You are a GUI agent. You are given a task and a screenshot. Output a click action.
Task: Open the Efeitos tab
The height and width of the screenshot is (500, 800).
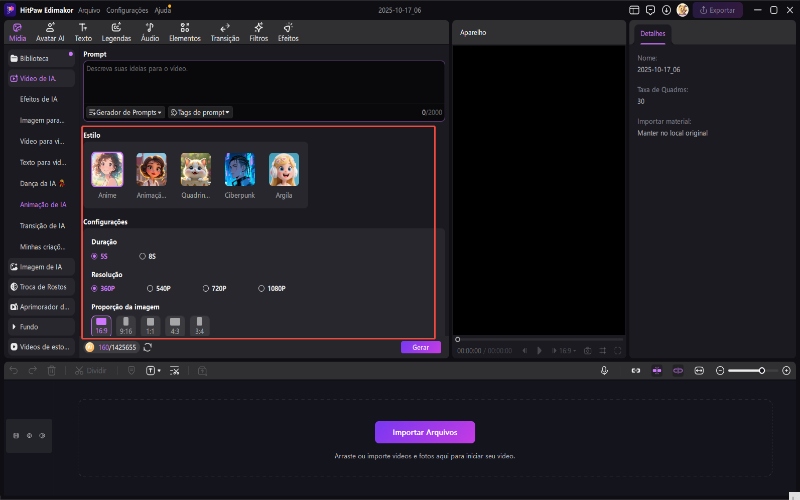coord(288,32)
